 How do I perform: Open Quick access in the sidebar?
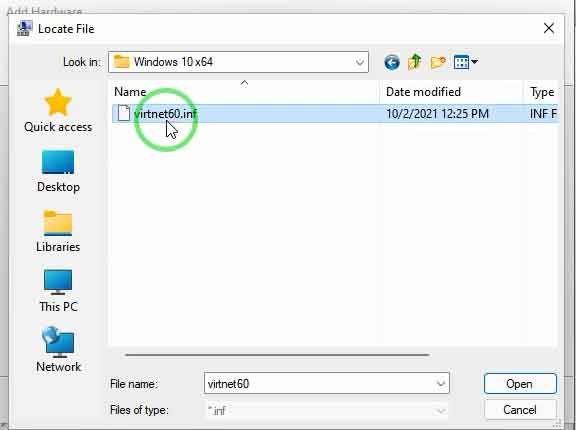58,111
